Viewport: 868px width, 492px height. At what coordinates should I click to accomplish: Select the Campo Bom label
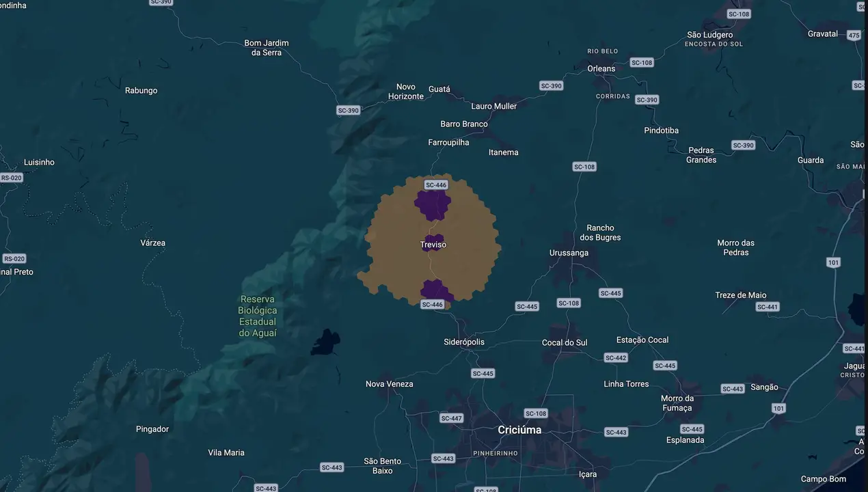tap(824, 479)
